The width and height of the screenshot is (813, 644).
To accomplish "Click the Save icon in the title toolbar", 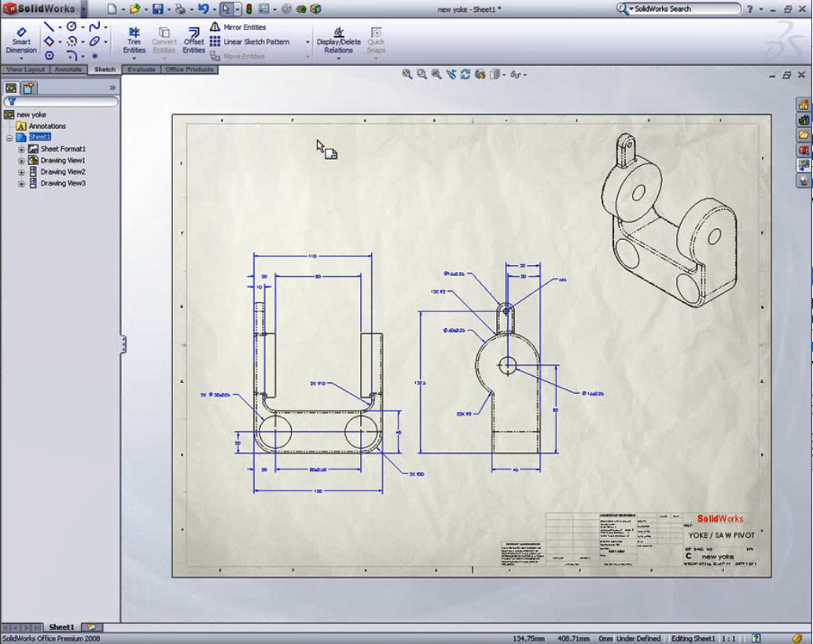I will pyautogui.click(x=157, y=9).
